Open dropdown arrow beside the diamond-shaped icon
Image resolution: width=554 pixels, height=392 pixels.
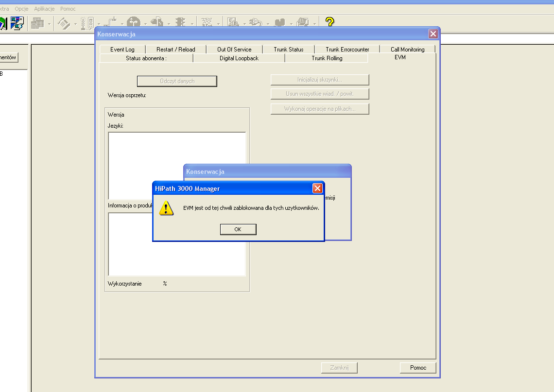(x=75, y=24)
